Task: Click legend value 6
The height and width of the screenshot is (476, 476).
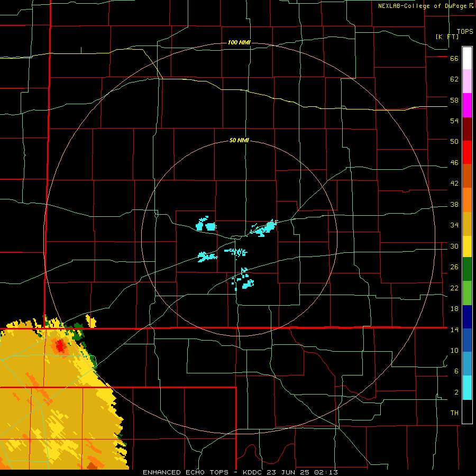Action: [456, 371]
